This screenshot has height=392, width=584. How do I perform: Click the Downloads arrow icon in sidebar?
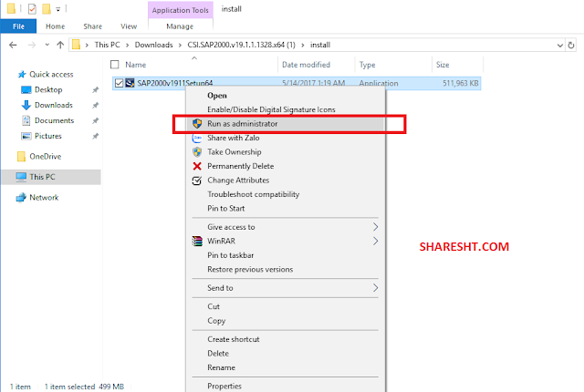[x=26, y=105]
